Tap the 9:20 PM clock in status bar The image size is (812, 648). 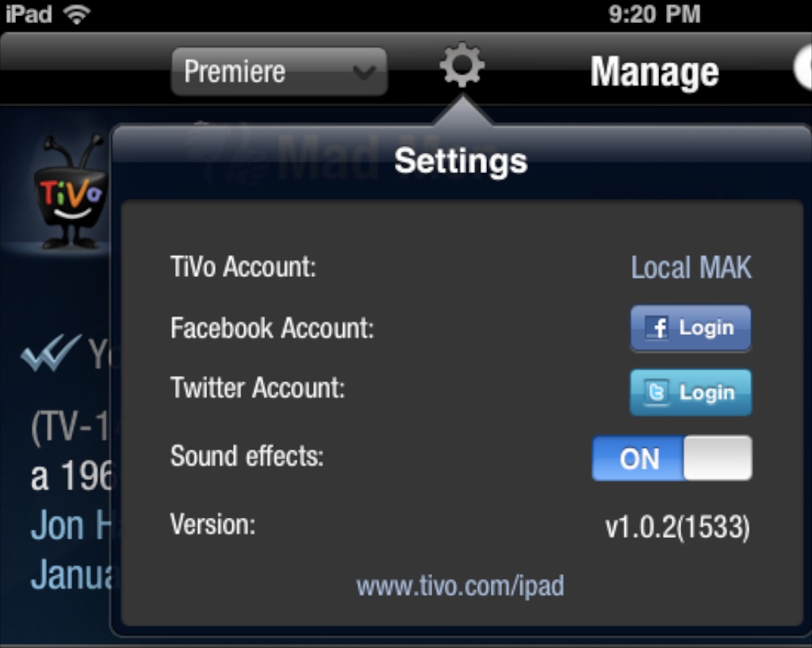click(654, 14)
